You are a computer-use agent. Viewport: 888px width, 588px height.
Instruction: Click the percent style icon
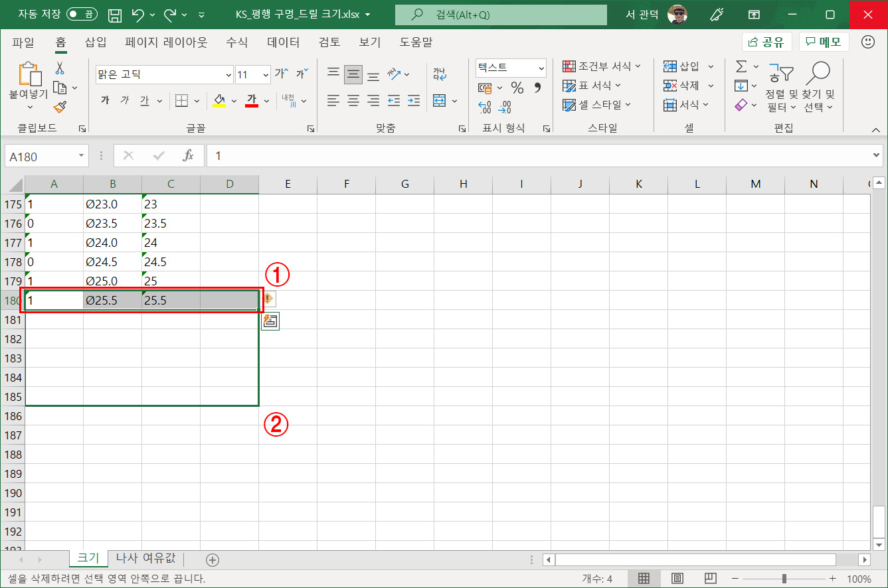point(518,88)
